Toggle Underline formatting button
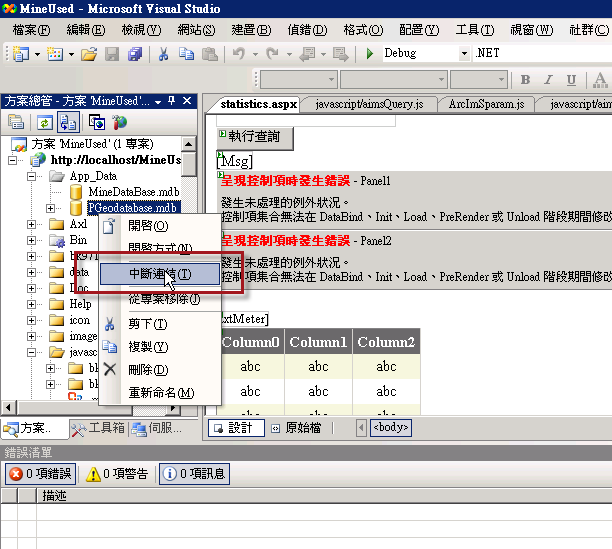Screen dimensions: 612x549 [571, 80]
